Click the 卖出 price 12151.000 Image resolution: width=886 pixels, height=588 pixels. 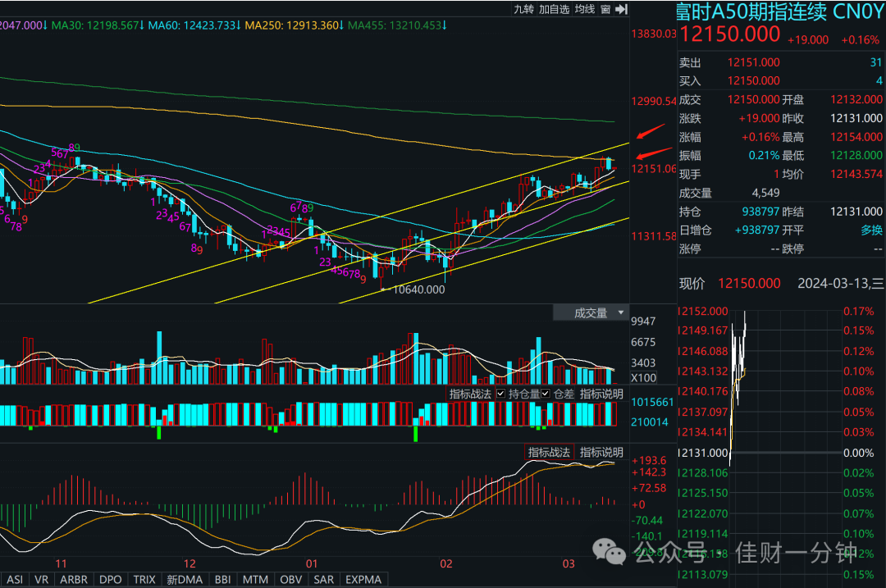click(x=753, y=62)
